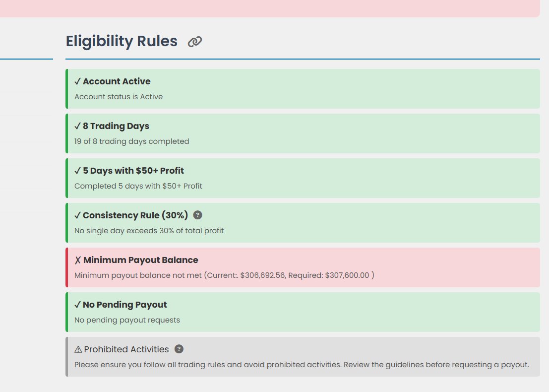Screen dimensions: 549x392
Task: Click the 'Please ensure you follow' guideline text
Action: [x=302, y=365]
